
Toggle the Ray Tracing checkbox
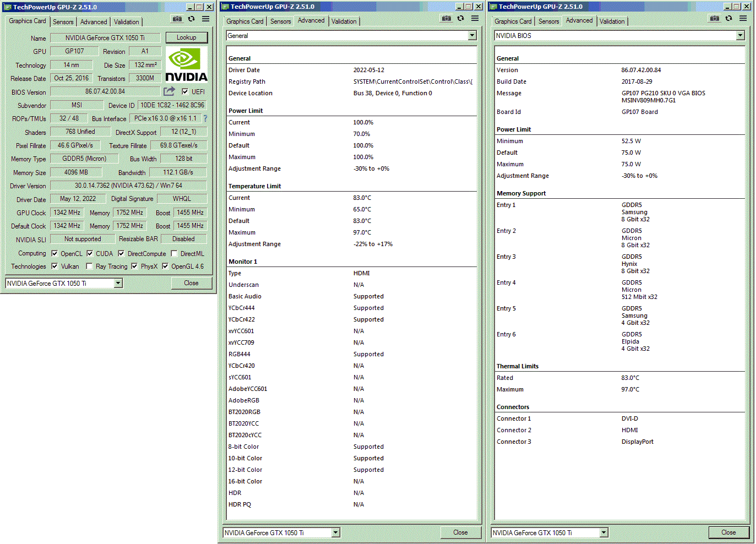(89, 266)
